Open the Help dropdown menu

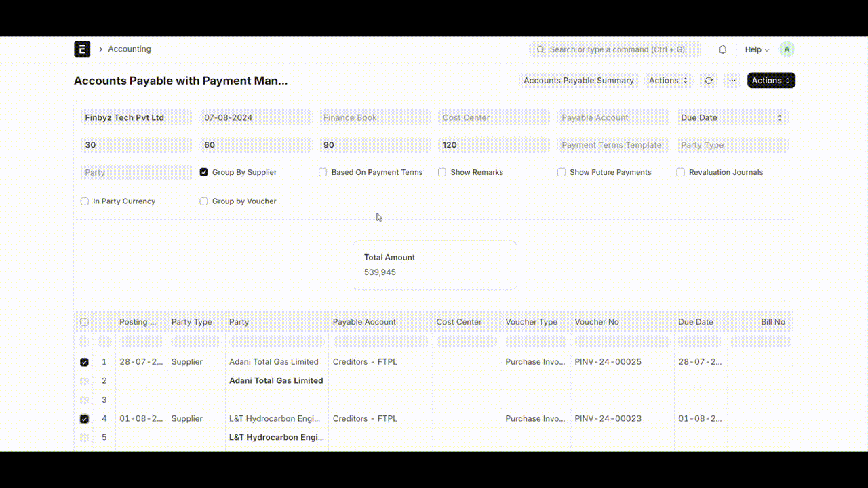[757, 49]
